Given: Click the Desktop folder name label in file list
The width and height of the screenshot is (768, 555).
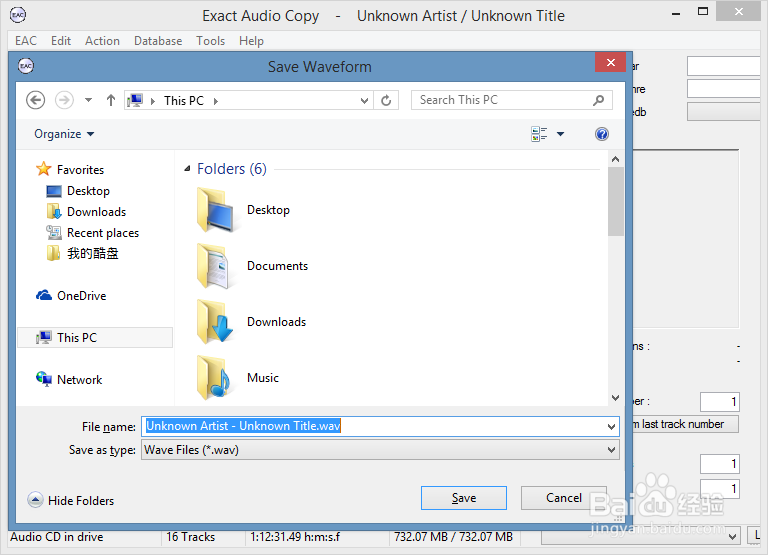Looking at the screenshot, I should pyautogui.click(x=268, y=210).
